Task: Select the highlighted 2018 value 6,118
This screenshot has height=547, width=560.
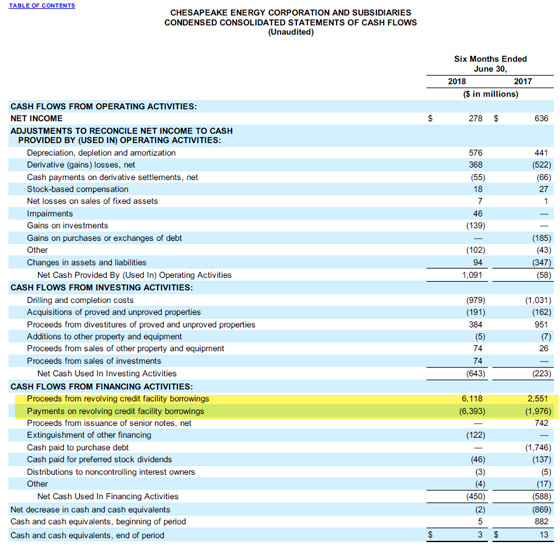Action: click(472, 398)
